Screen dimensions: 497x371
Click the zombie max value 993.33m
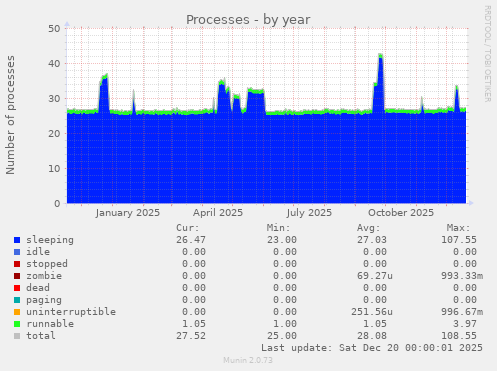[462, 276]
